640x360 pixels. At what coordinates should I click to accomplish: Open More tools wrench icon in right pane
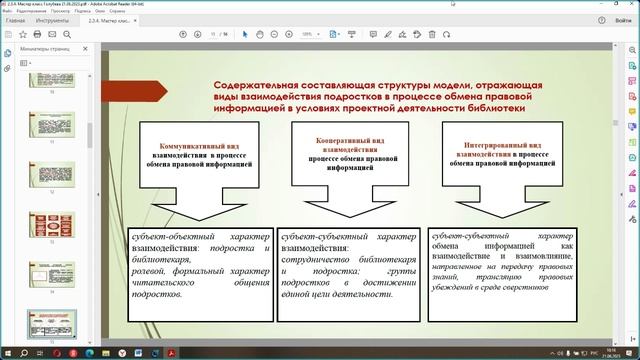[632, 219]
